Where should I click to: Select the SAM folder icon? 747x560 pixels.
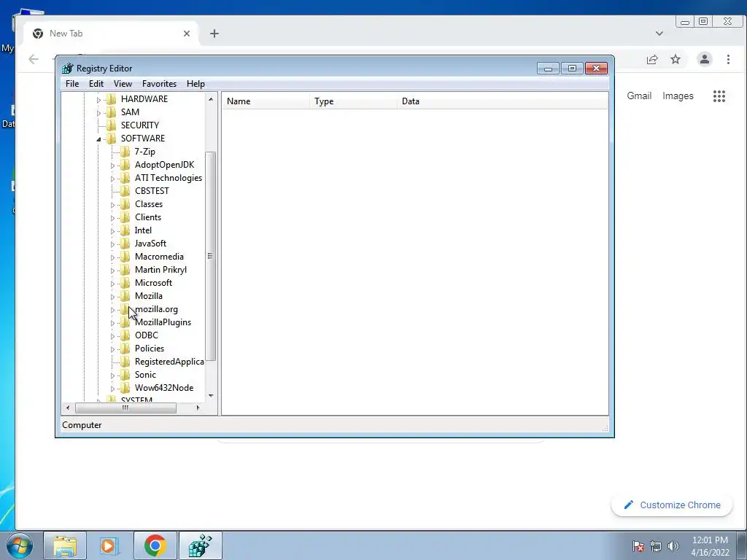tap(111, 112)
